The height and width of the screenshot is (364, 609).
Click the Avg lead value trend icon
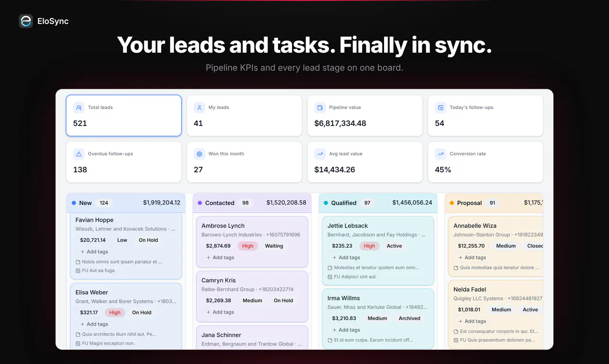pos(320,154)
